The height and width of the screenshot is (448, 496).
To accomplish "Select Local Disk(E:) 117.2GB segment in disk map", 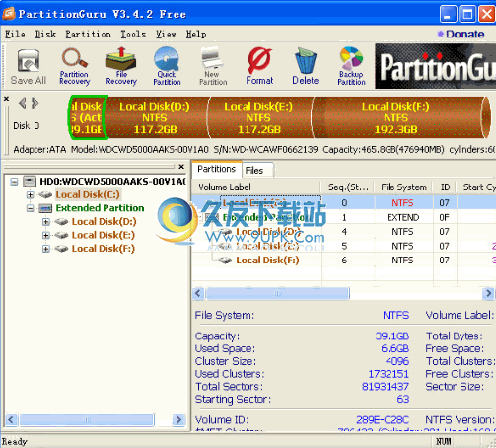I will pos(259,117).
